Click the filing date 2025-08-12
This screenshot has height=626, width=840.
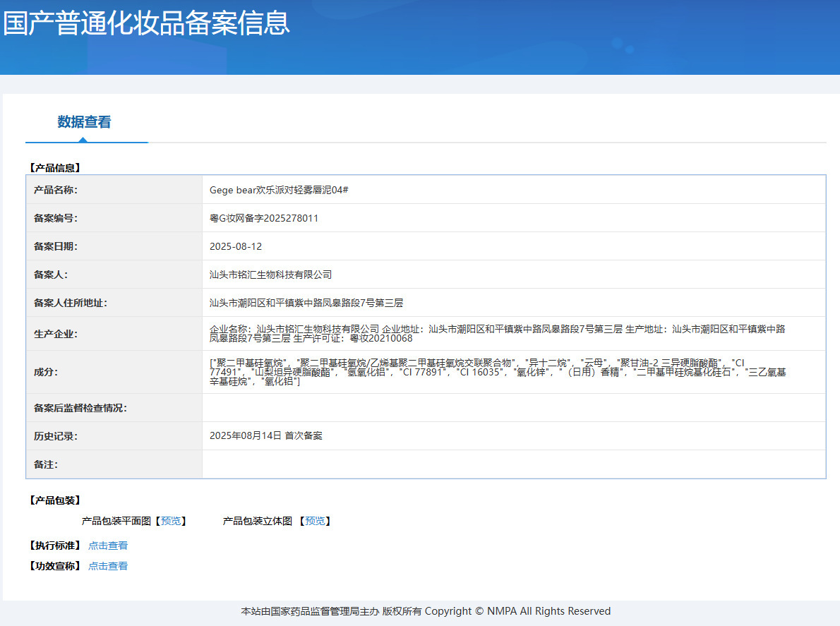pyautogui.click(x=236, y=247)
